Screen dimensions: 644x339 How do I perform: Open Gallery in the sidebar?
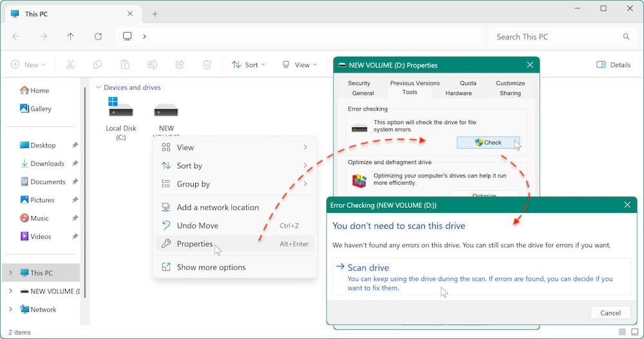click(x=35, y=108)
